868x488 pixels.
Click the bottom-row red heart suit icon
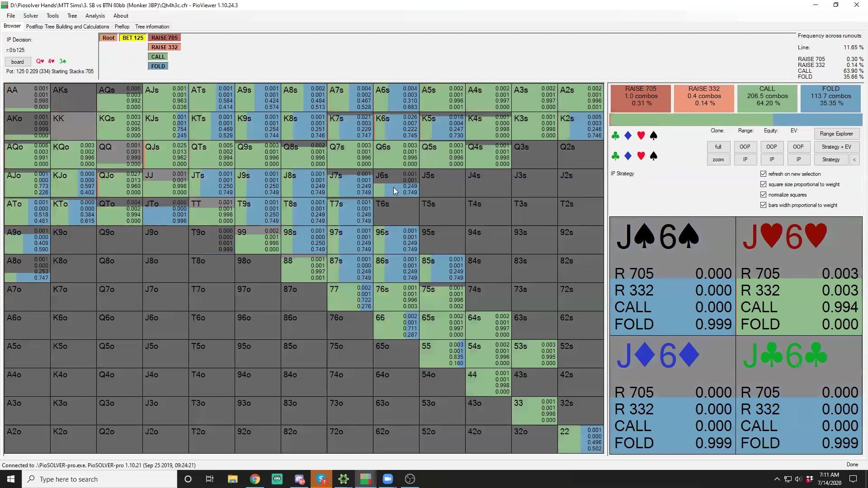pos(641,156)
